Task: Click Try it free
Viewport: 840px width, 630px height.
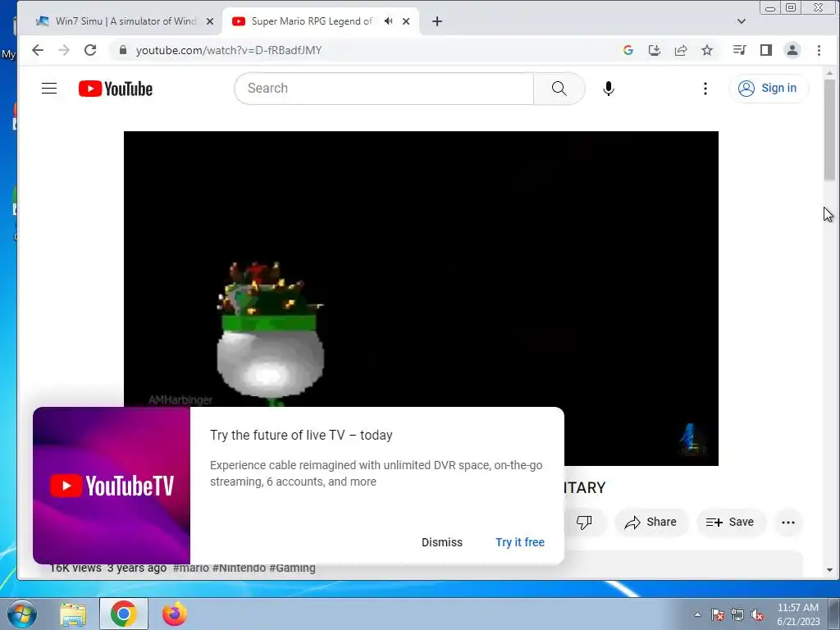Action: (x=519, y=542)
